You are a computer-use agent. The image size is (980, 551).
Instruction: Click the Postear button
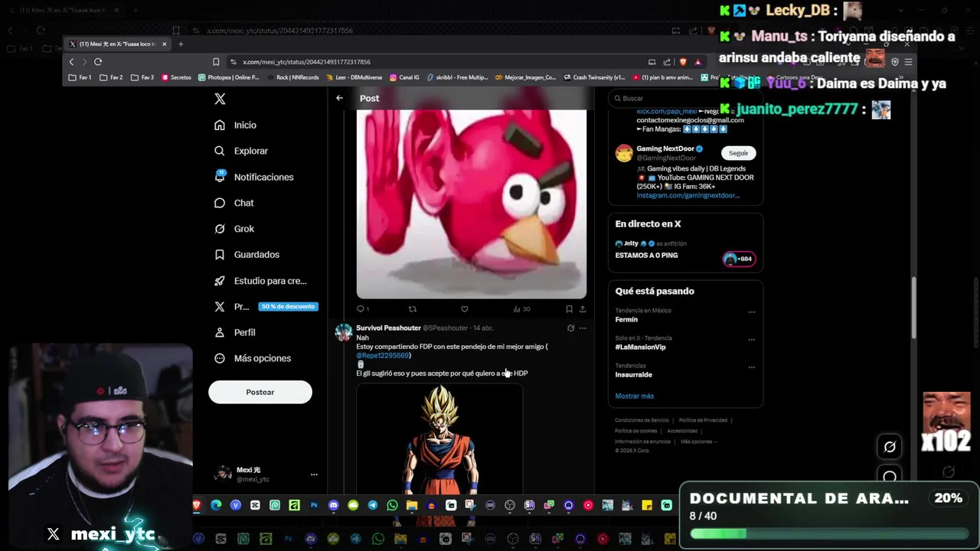tap(260, 392)
